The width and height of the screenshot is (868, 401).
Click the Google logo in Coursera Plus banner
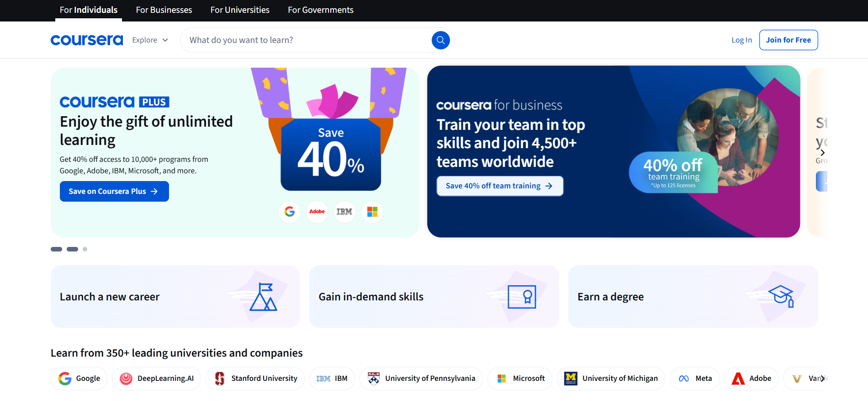290,212
